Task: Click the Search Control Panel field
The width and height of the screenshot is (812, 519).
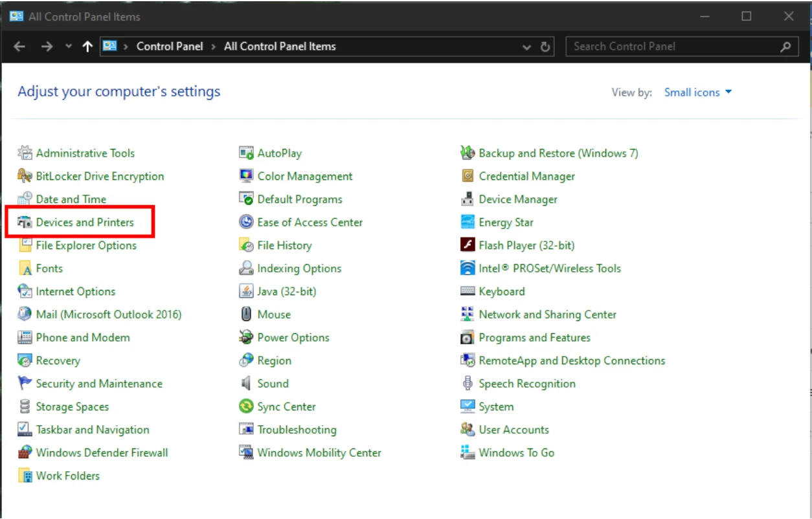Action: tap(681, 47)
